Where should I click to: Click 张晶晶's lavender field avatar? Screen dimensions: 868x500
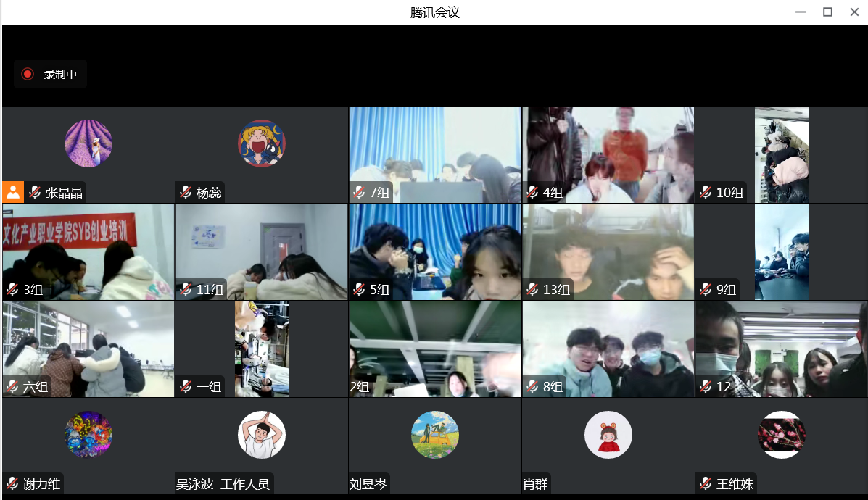88,143
